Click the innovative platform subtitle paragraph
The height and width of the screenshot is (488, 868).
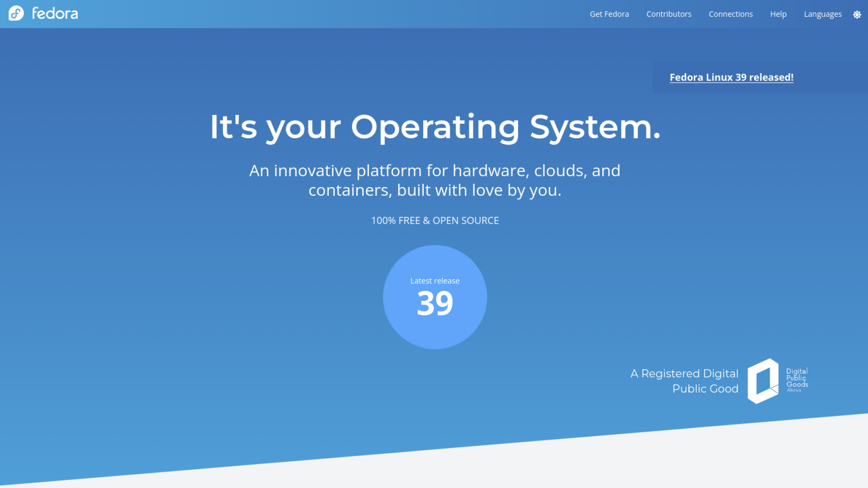coord(434,180)
